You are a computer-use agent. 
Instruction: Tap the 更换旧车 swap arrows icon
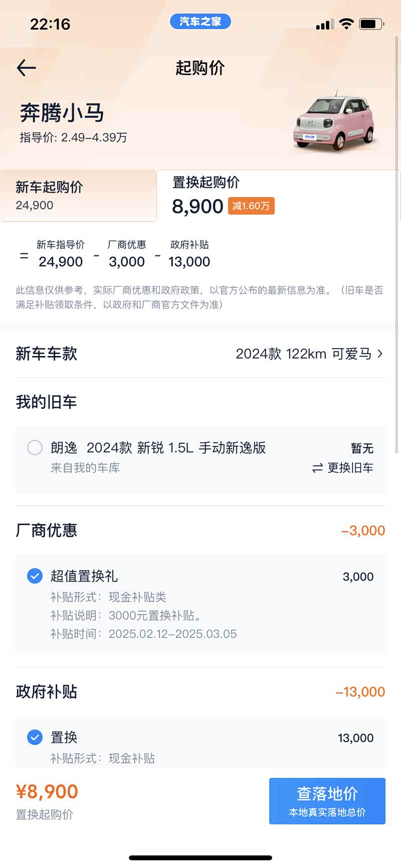pos(317,468)
